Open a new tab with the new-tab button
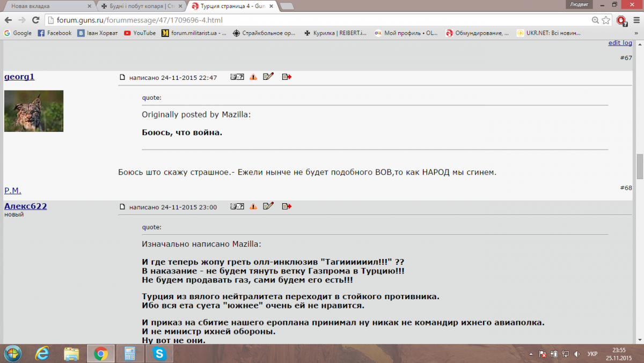The width and height of the screenshot is (644, 363). tap(287, 6)
